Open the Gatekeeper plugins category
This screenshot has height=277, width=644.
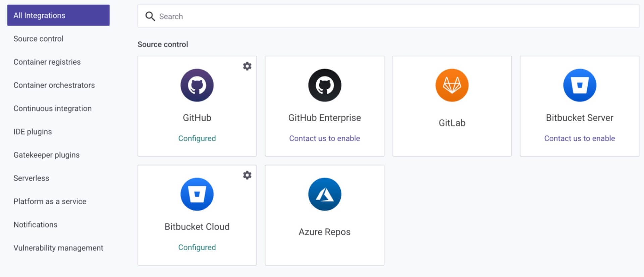46,155
